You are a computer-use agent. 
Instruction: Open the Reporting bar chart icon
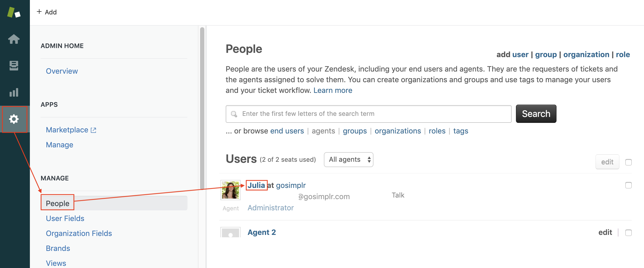pyautogui.click(x=14, y=92)
